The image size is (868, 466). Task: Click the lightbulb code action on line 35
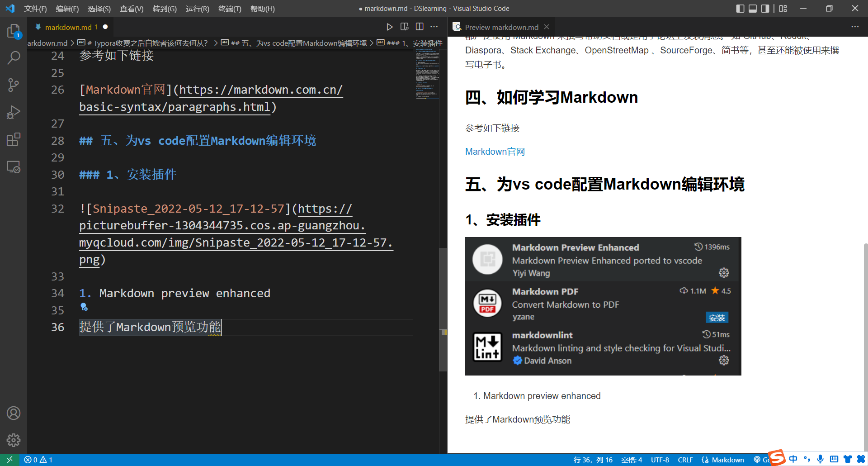(x=84, y=307)
